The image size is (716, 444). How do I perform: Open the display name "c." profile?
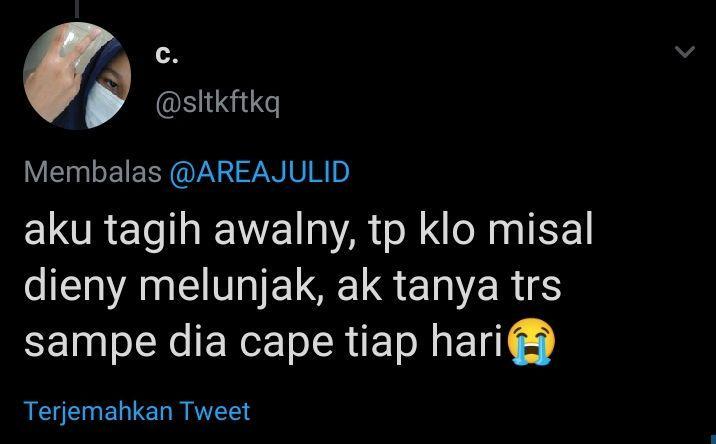(167, 55)
